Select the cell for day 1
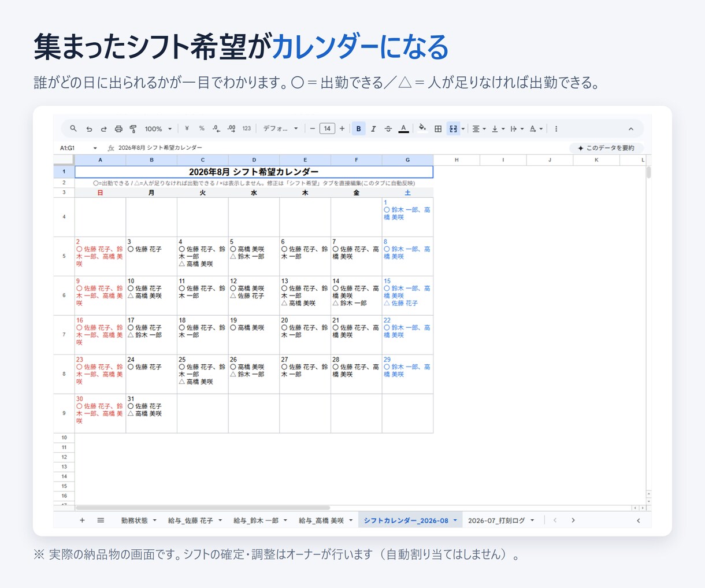Screen dimensions: 705x588 tap(407, 217)
